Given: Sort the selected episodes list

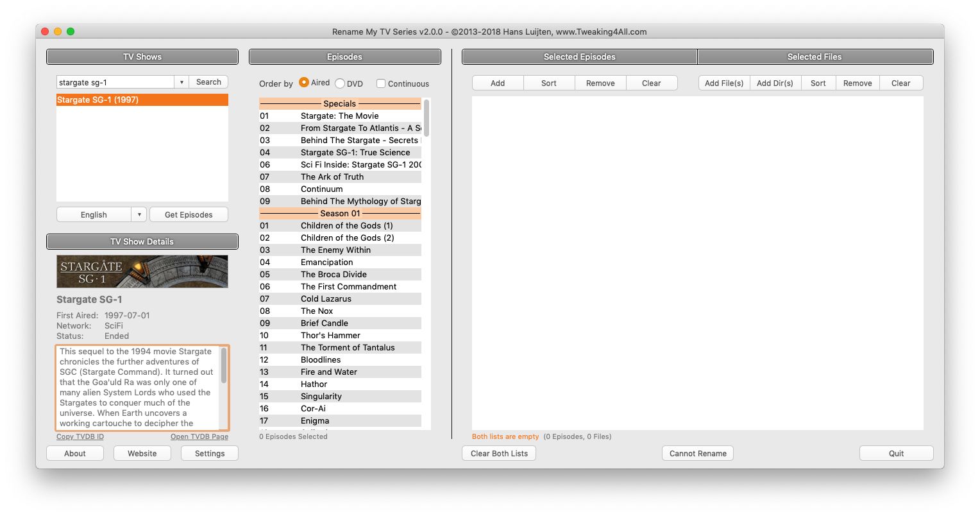Looking at the screenshot, I should (549, 83).
